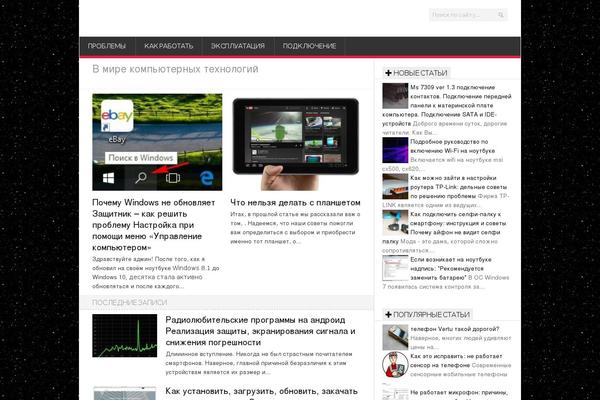Open Ms 7309 ver 1.3 подключение article
This screenshot has width=600, height=400.
447,105
